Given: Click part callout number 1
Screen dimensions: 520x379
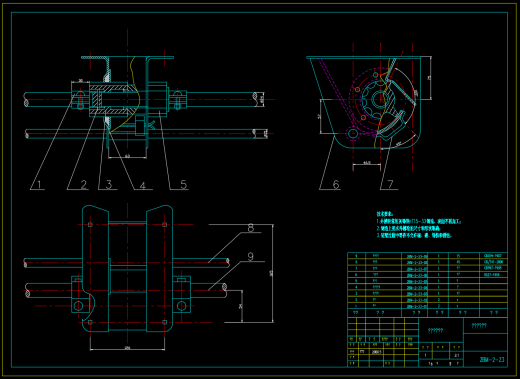Looking at the screenshot, I should point(39,184).
